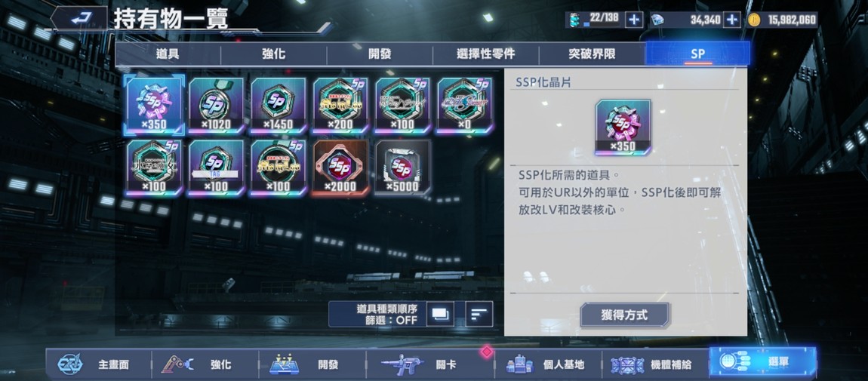Go back using the return arrow button
This screenshot has width=868, height=381.
click(79, 19)
